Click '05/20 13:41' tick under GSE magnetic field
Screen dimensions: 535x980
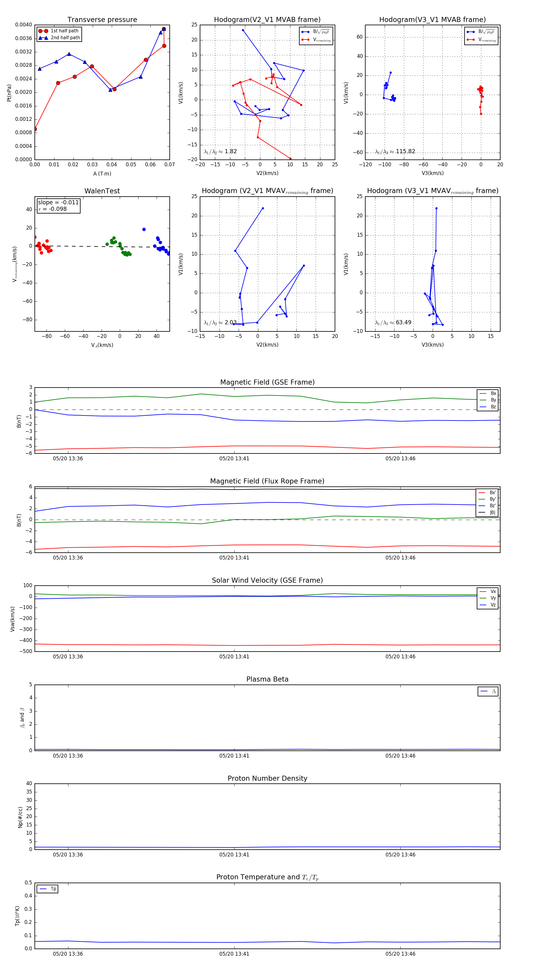(234, 459)
